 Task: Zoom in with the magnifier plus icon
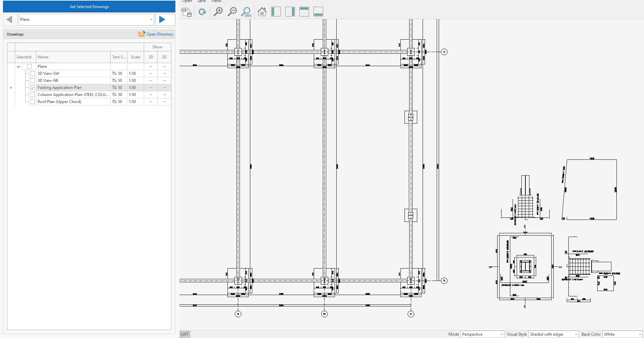coord(218,12)
